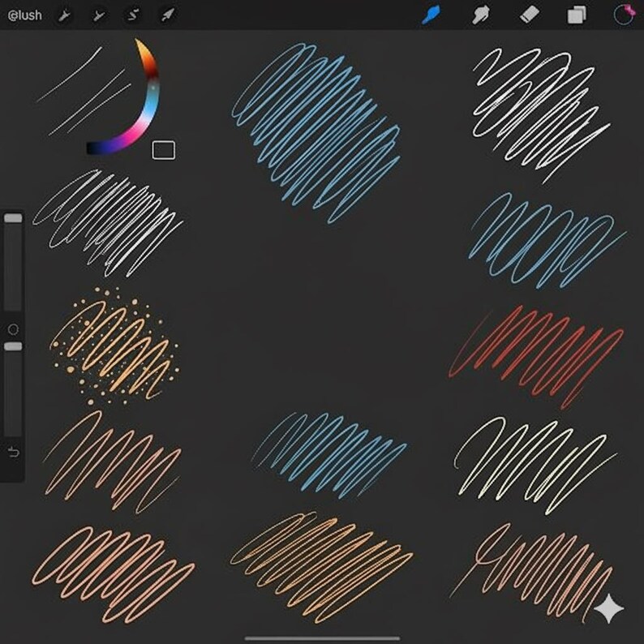Tap the Modify button between sliders
Image resolution: width=644 pixels, height=644 pixels.
[13, 329]
